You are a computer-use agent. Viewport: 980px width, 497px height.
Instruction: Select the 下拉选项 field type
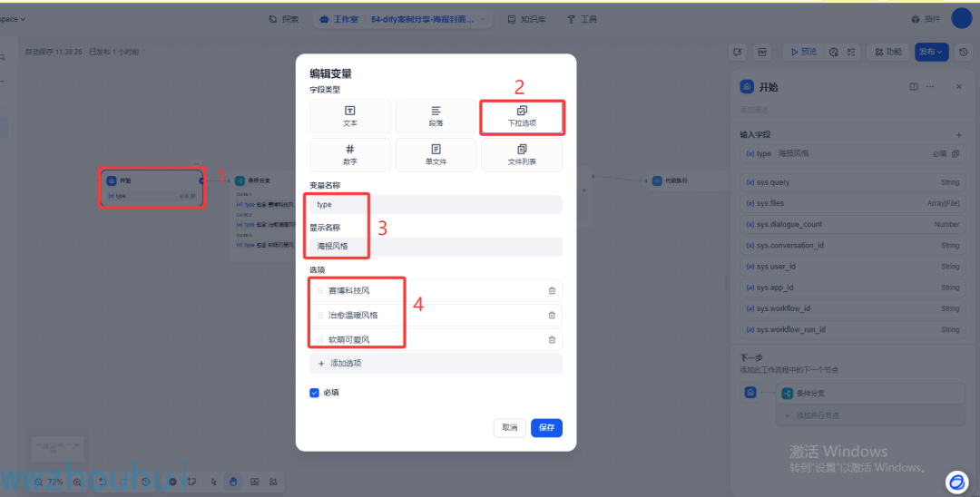point(522,116)
